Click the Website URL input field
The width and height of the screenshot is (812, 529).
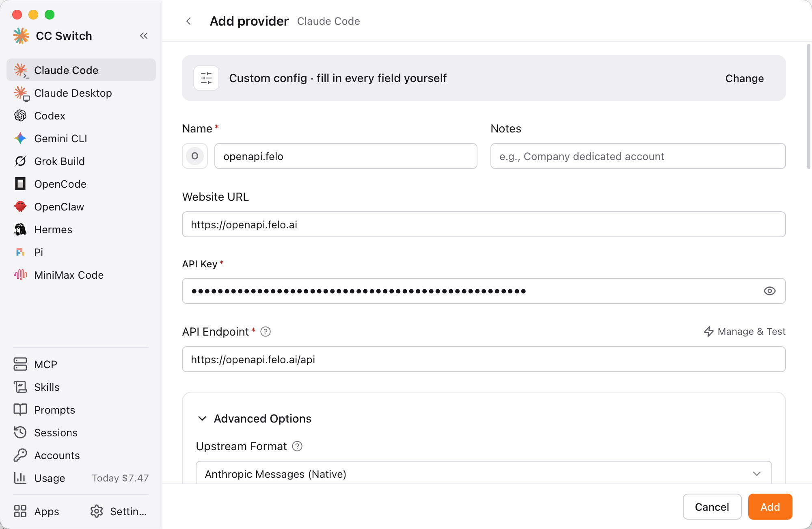[484, 224]
